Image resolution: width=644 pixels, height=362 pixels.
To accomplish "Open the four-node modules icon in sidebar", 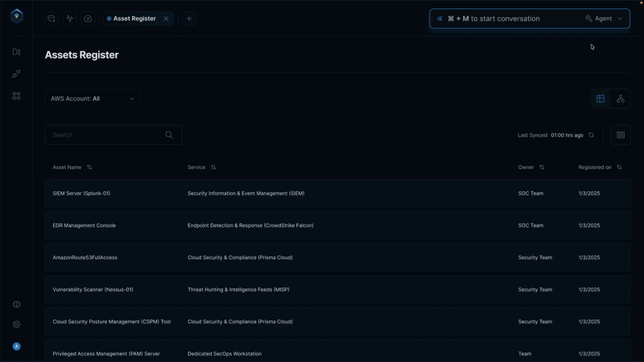I will coord(16,96).
